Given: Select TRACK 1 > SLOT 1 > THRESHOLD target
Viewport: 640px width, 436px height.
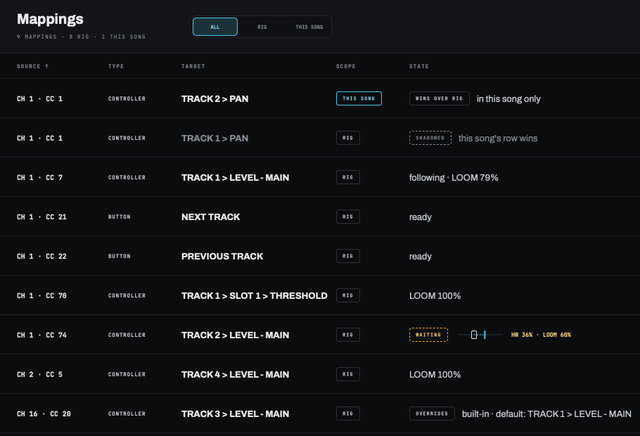Looking at the screenshot, I should pyautogui.click(x=254, y=296).
